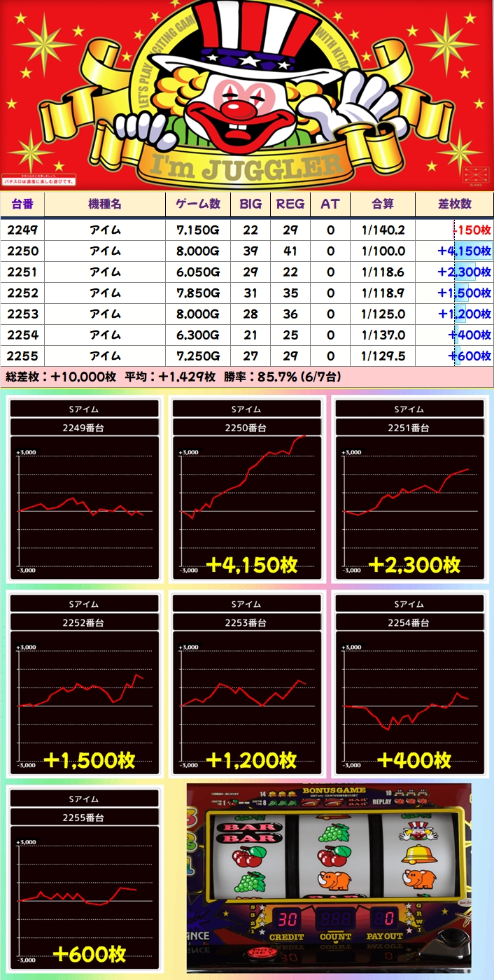
Task: Click the +4,150枚 value in the table
Action: click(464, 251)
